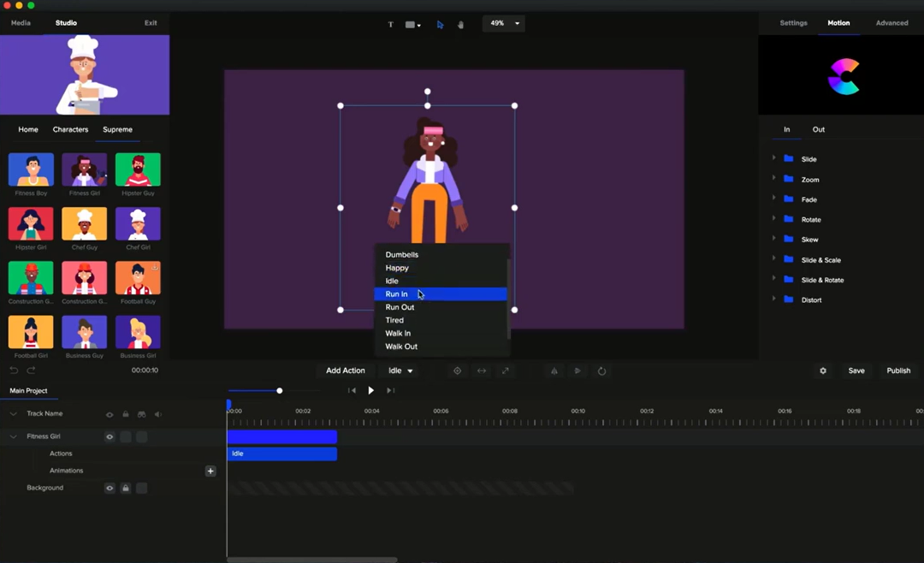The width and height of the screenshot is (924, 563).
Task: Click the eye icon in Track Name header
Action: pyautogui.click(x=110, y=414)
